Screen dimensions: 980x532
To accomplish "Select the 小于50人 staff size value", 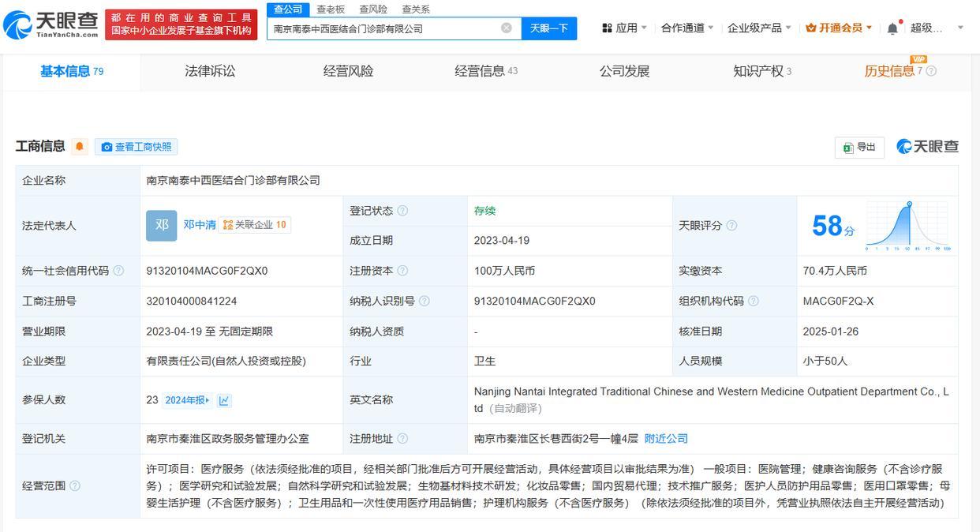I will 825,361.
